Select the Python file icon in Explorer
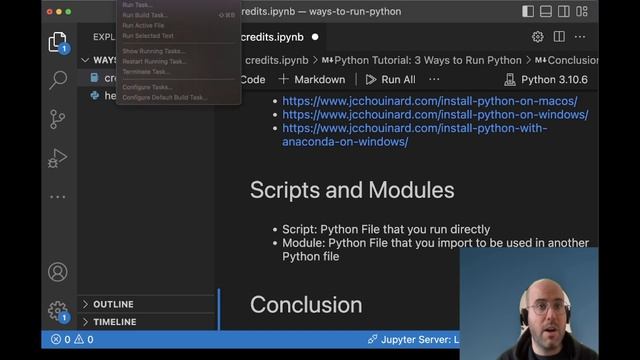 pos(95,96)
